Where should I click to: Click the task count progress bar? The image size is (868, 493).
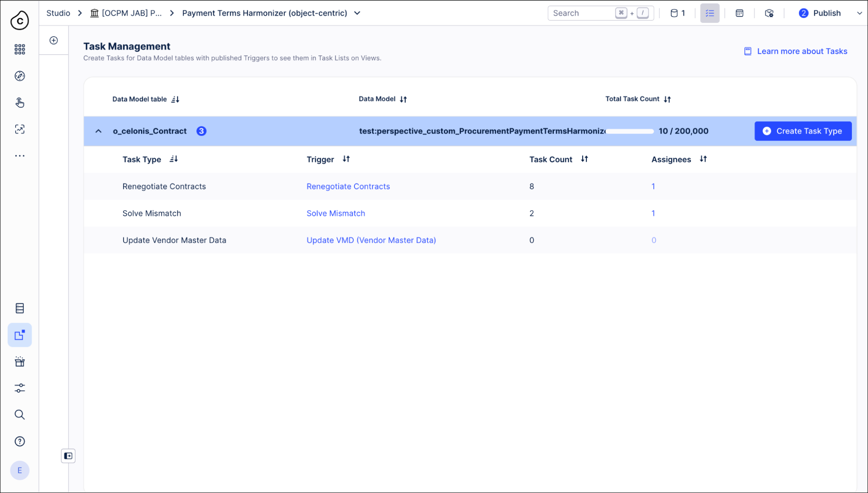(x=630, y=131)
